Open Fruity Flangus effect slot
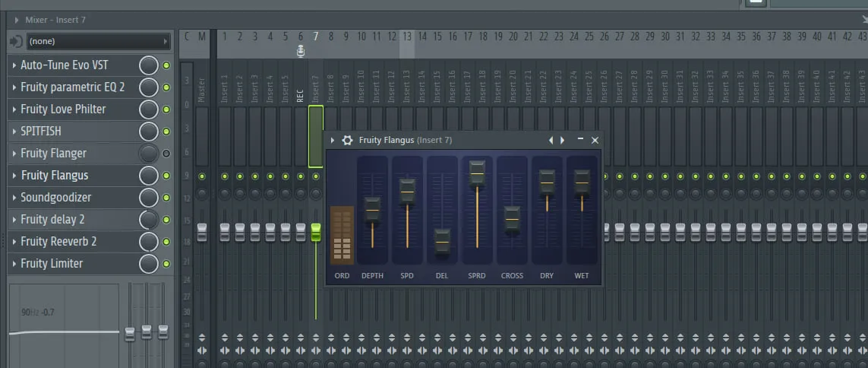This screenshot has height=368, width=868. click(x=54, y=176)
